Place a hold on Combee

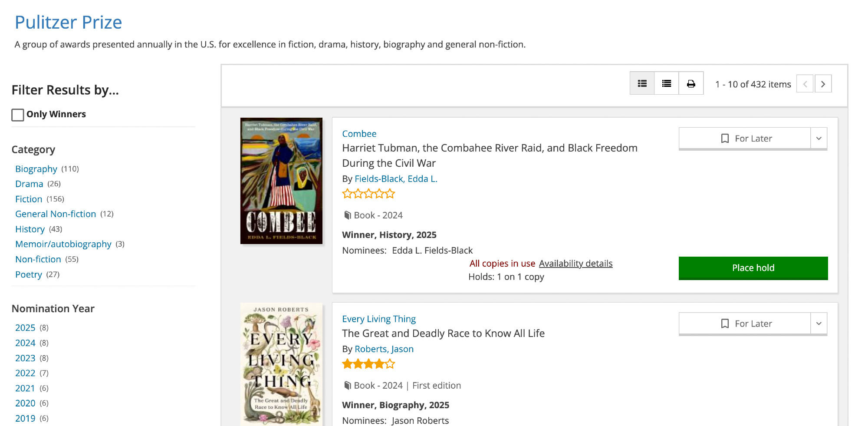pyautogui.click(x=753, y=268)
